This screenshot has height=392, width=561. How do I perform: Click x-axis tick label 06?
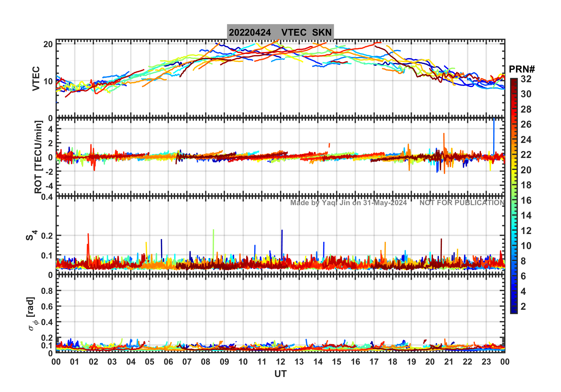[x=168, y=362]
